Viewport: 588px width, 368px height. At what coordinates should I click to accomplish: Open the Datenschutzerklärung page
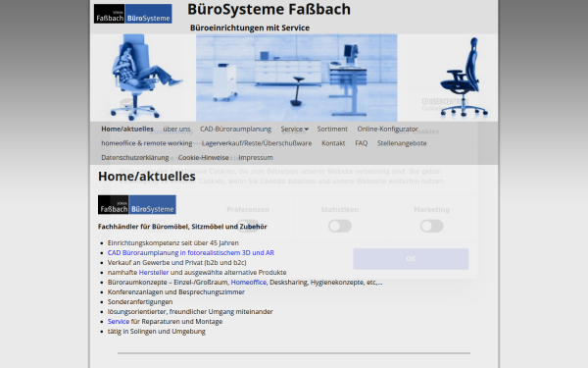135,157
